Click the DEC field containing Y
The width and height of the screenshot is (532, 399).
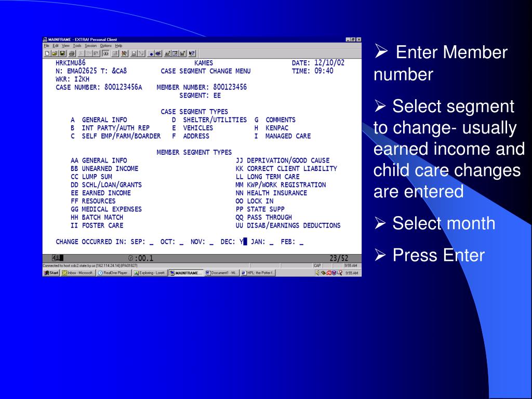pos(242,242)
